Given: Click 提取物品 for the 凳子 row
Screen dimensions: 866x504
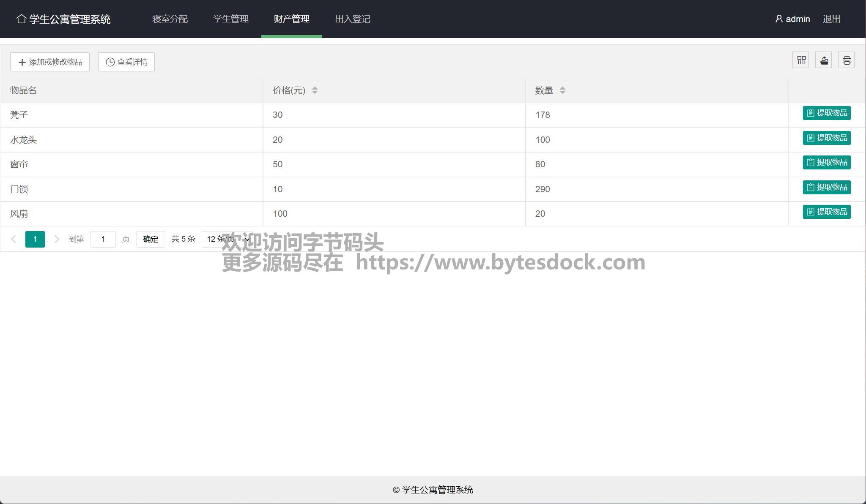Looking at the screenshot, I should click(827, 113).
